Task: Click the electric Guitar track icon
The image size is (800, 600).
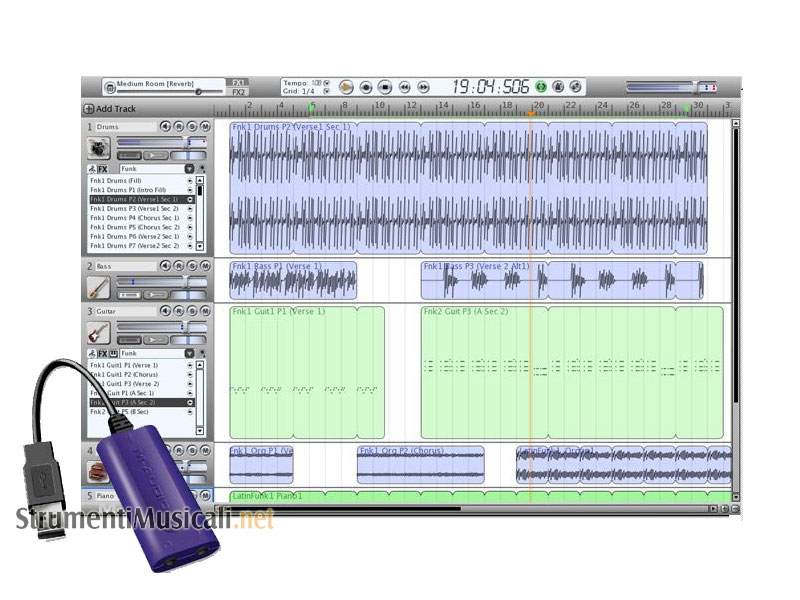Action: tap(98, 332)
